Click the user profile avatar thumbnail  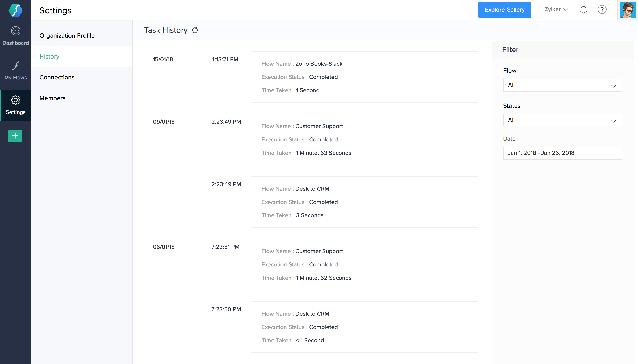tap(627, 10)
